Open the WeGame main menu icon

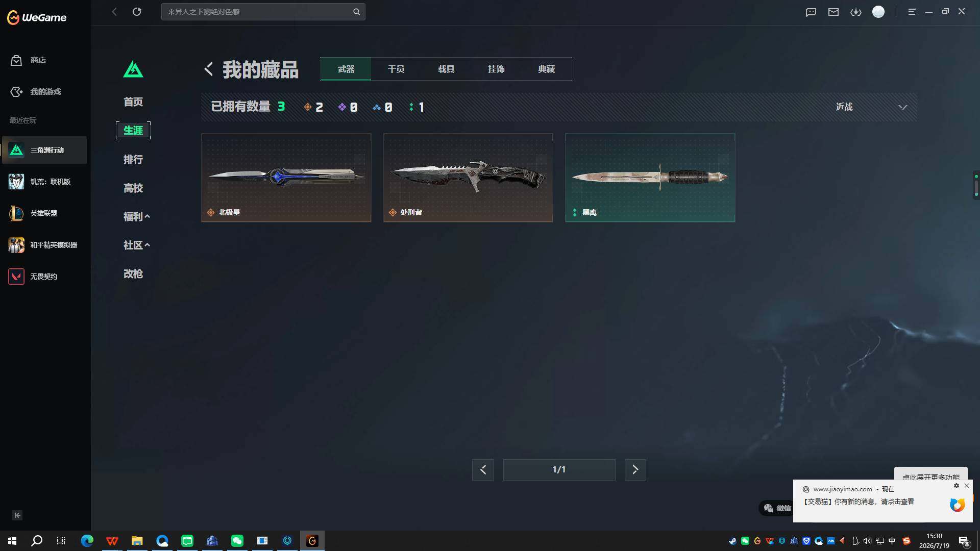(x=912, y=12)
